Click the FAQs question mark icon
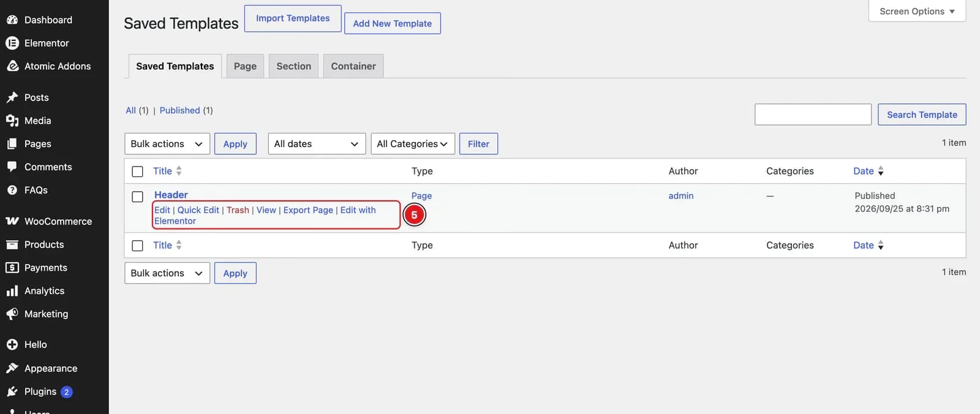The width and height of the screenshot is (980, 414). pos(12,190)
